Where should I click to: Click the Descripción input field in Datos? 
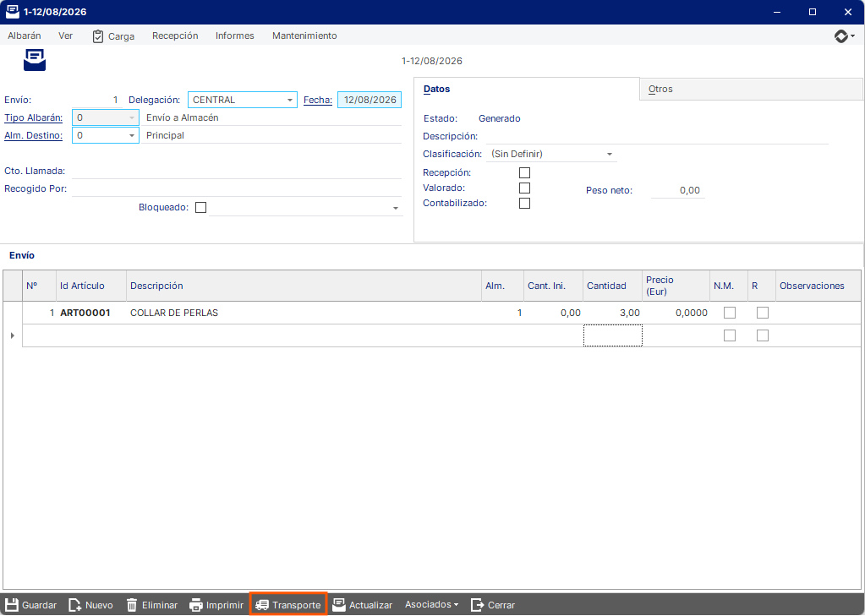(x=657, y=136)
